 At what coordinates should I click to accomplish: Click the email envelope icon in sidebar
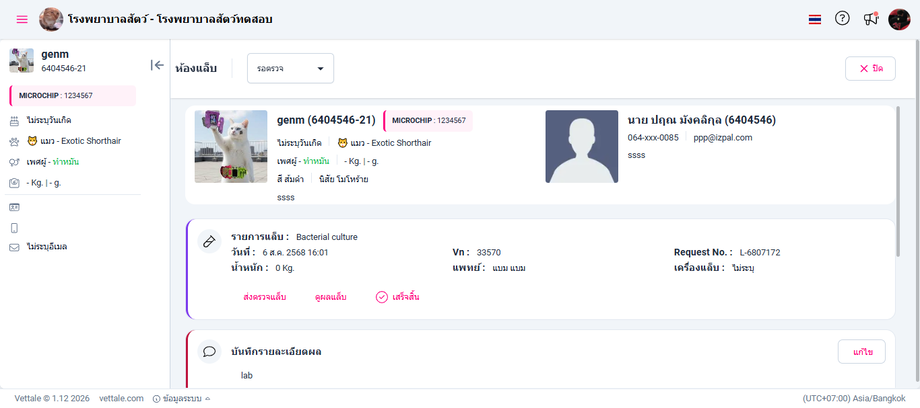(x=15, y=247)
